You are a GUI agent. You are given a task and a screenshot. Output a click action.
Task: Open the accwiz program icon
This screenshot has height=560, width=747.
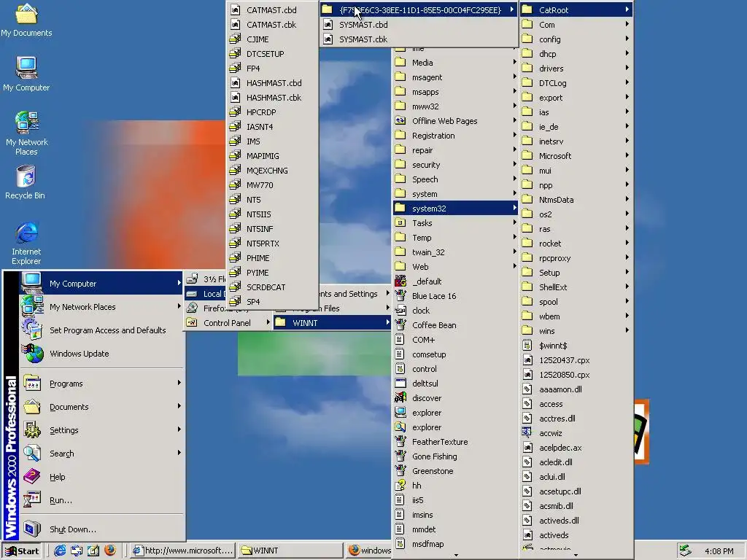527,433
